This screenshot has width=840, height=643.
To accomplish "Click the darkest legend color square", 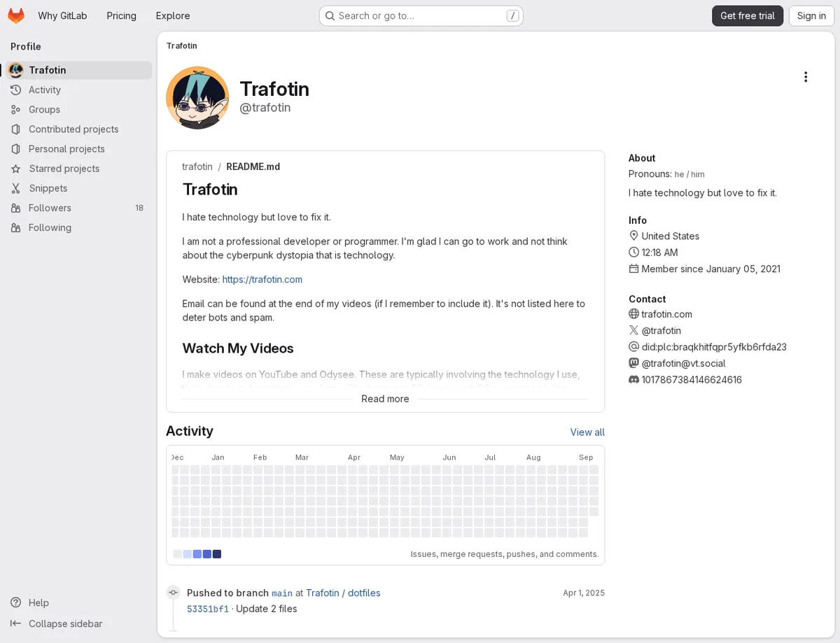I will coord(217,554).
